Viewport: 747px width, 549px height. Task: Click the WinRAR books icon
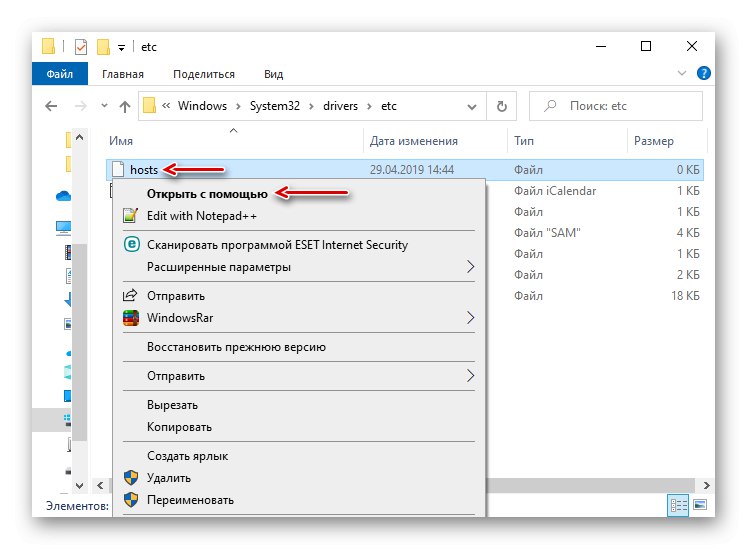[131, 318]
